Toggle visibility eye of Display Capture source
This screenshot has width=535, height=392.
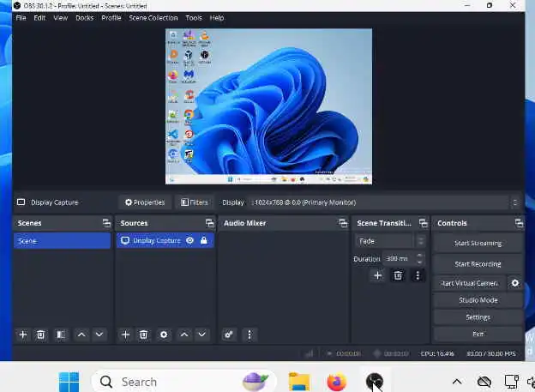pos(190,240)
